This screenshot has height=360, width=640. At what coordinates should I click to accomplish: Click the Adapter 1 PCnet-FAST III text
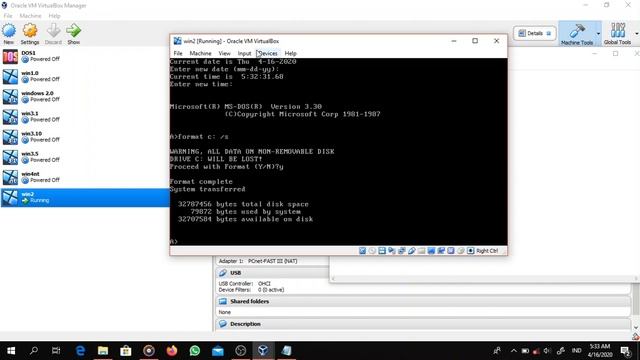[x=258, y=261]
